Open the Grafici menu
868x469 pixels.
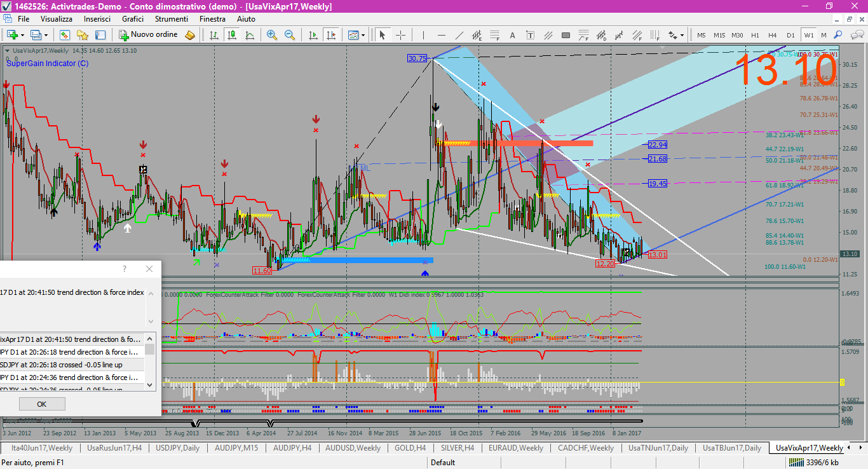pyautogui.click(x=133, y=19)
